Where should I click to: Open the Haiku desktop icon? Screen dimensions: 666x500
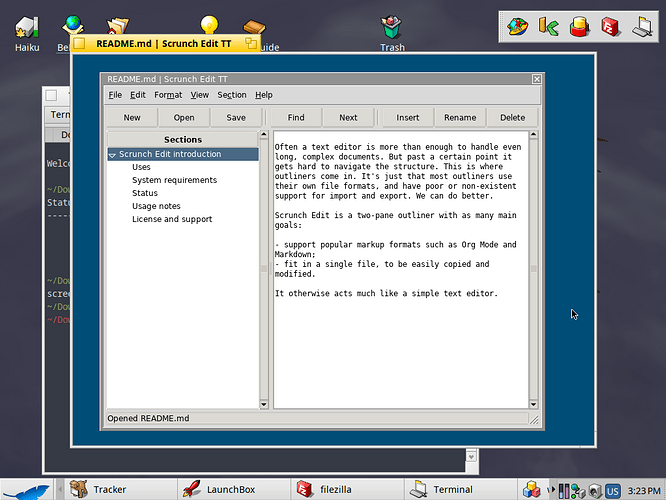[x=27, y=28]
